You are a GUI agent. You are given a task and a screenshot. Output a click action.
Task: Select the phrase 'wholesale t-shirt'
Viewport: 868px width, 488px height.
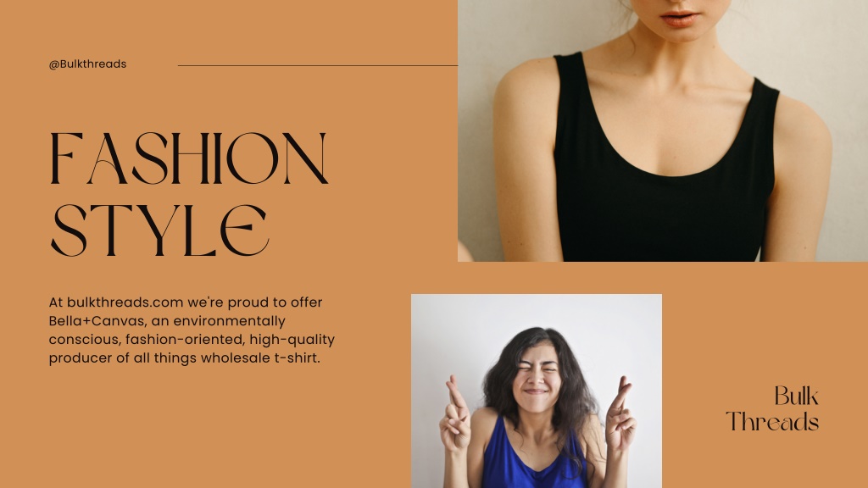click(260, 358)
